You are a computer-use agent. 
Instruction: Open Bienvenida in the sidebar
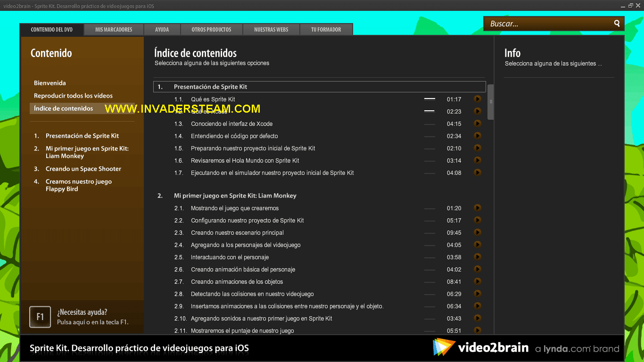point(50,83)
